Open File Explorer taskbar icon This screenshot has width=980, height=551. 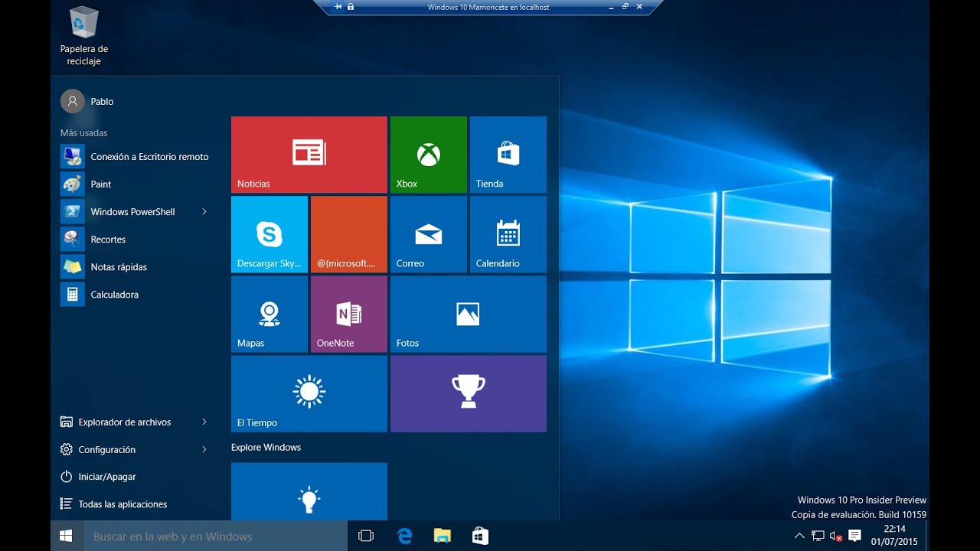(x=442, y=536)
